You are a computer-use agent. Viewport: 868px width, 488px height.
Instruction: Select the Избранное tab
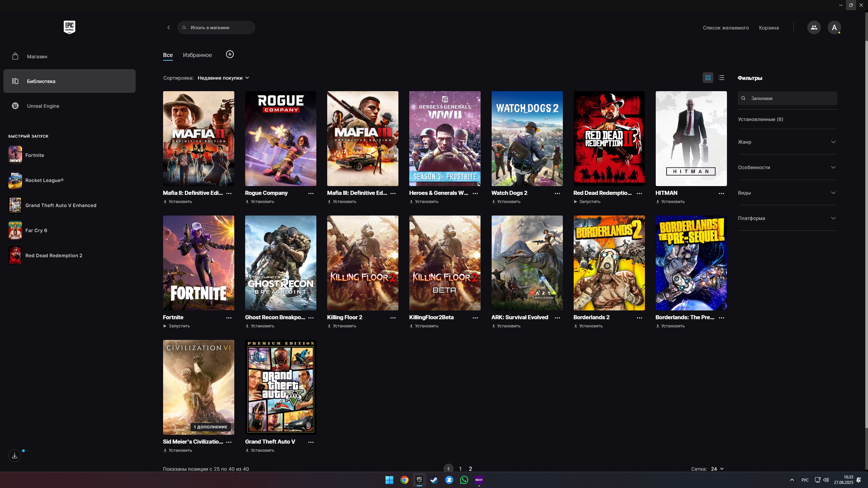197,55
